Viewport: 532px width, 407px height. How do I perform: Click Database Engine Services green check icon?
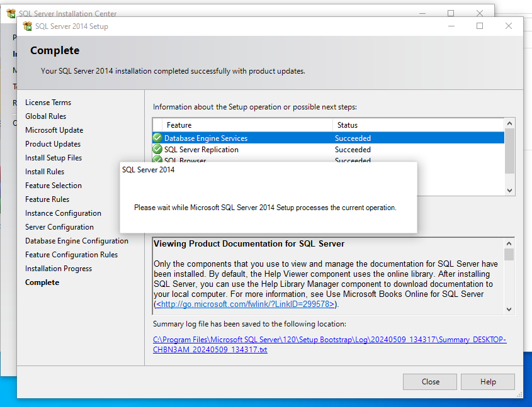tap(157, 138)
